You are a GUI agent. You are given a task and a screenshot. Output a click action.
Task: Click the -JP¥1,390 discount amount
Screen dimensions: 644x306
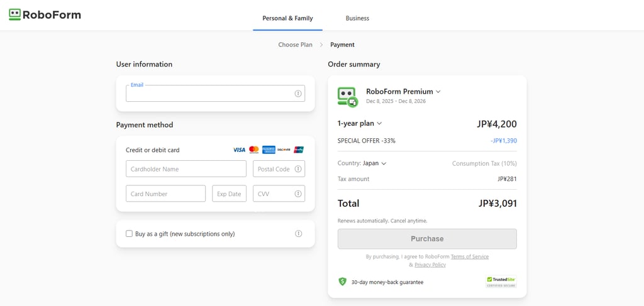pos(504,141)
